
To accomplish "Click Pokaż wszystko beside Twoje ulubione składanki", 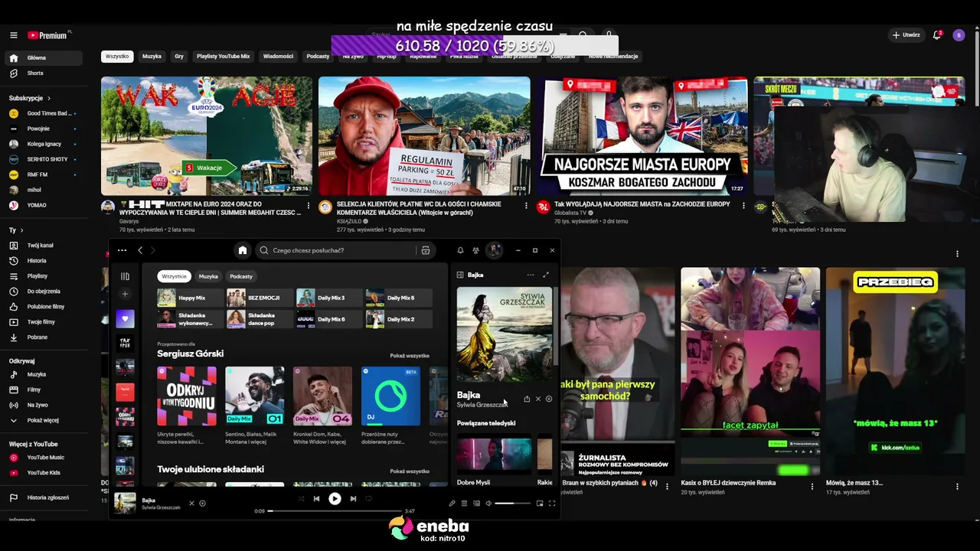I will tap(410, 471).
